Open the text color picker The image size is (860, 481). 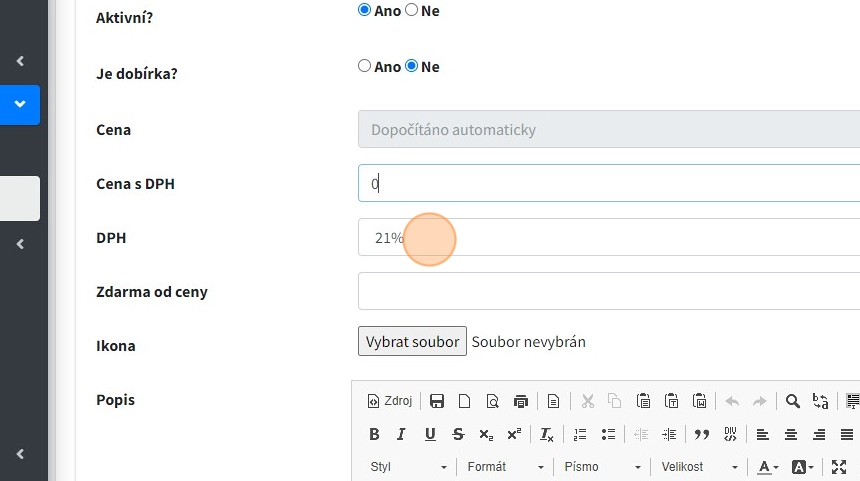coord(767,467)
